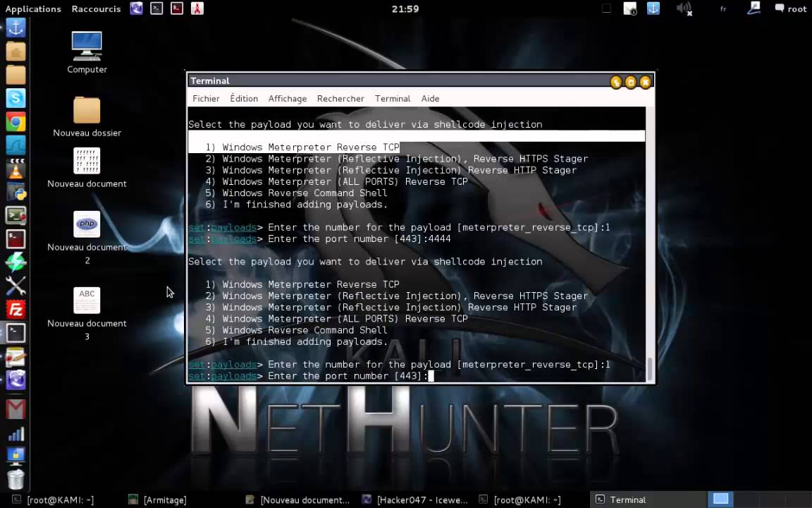Open the crossed tools settings icon
812x508 pixels.
16,286
